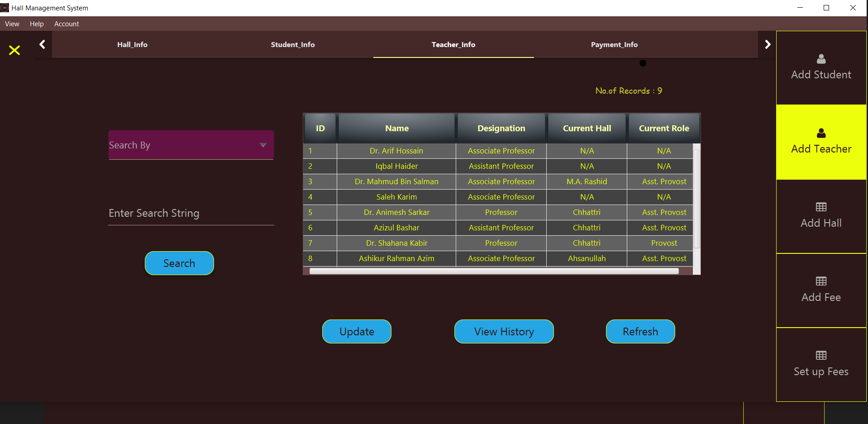The width and height of the screenshot is (868, 424).
Task: Open the Add Teacher panel
Action: pyautogui.click(x=821, y=142)
